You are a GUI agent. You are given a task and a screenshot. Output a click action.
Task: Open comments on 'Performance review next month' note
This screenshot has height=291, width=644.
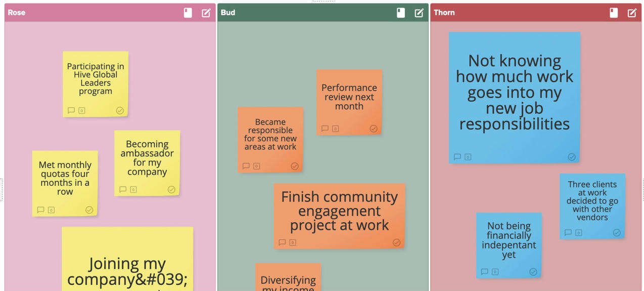coord(325,129)
